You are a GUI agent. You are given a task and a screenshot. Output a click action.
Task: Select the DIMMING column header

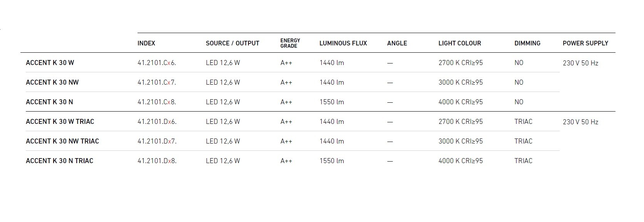coord(527,43)
